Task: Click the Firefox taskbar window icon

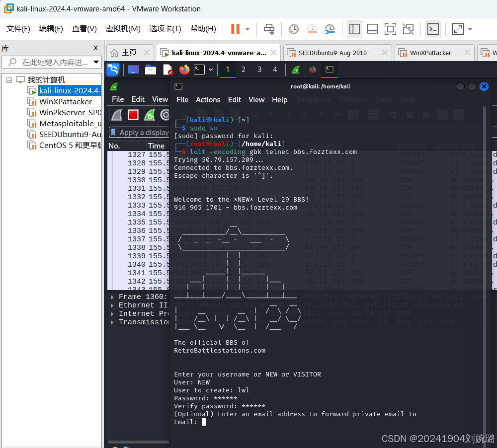Action: [313, 70]
